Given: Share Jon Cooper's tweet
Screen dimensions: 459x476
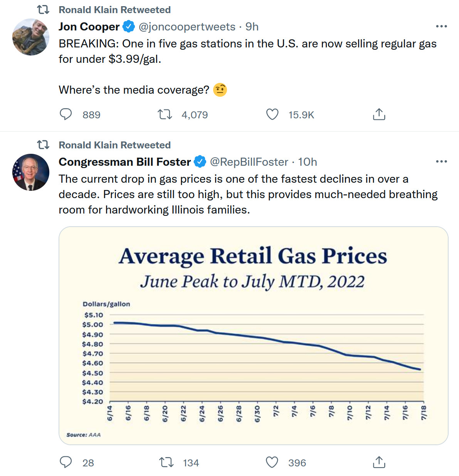Looking at the screenshot, I should 379,114.
